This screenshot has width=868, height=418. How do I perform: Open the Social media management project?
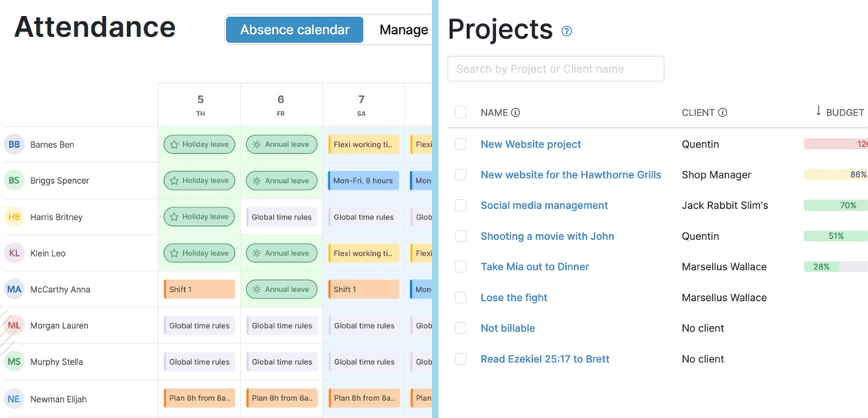tap(544, 206)
